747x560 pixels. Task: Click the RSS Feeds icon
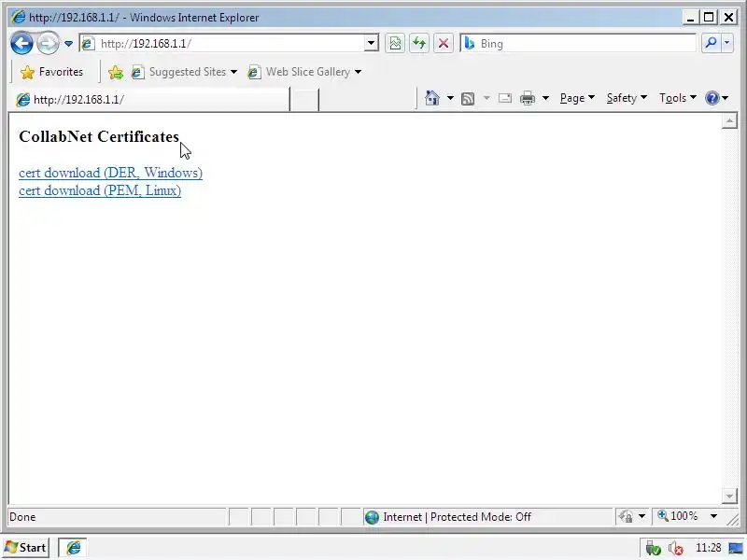point(468,99)
